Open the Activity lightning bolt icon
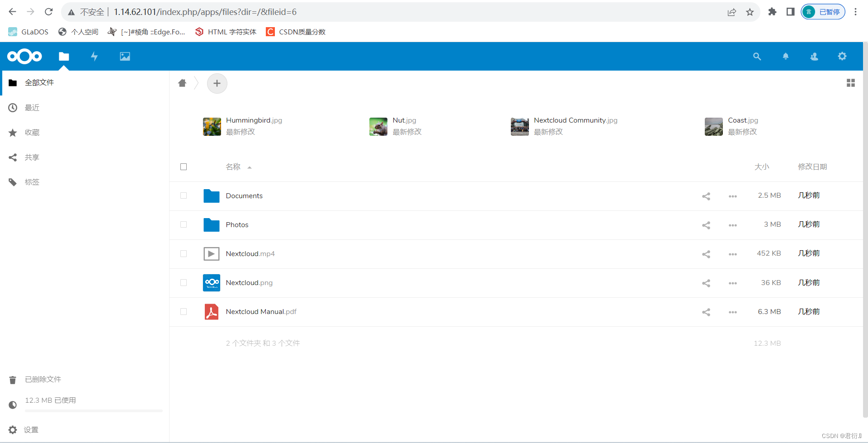The width and height of the screenshot is (868, 443). point(94,56)
